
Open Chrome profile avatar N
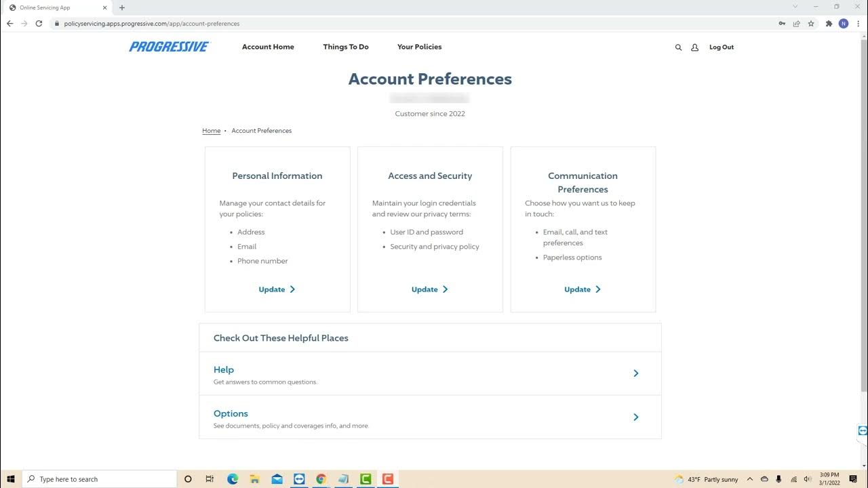(844, 23)
